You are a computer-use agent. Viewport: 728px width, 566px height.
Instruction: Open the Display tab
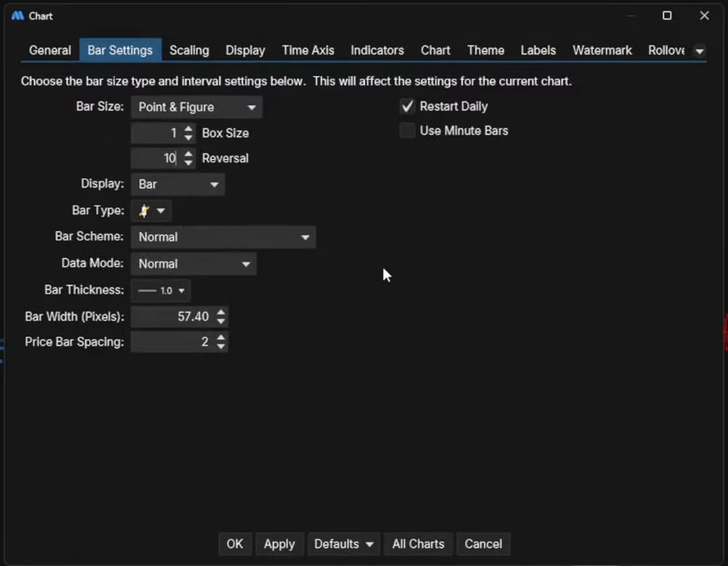[245, 50]
